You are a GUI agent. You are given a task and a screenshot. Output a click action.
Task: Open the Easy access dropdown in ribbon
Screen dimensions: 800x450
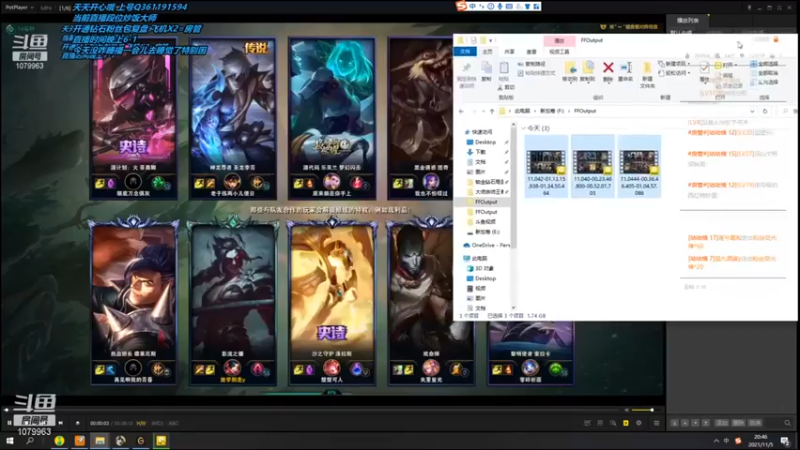tap(674, 73)
